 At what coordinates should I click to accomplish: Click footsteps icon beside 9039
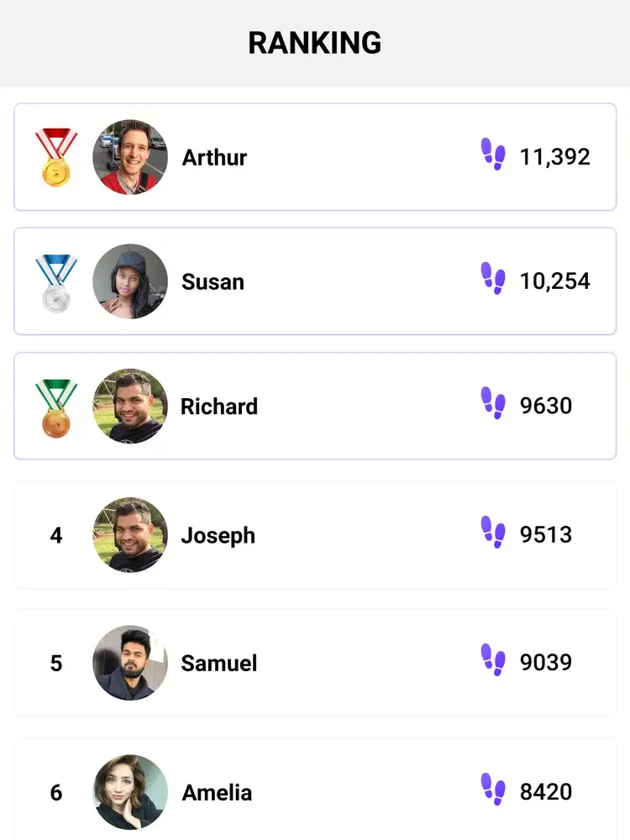tap(493, 660)
